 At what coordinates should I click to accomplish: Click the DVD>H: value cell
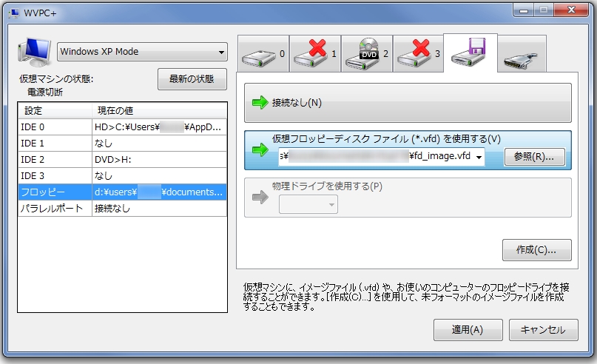(159, 160)
